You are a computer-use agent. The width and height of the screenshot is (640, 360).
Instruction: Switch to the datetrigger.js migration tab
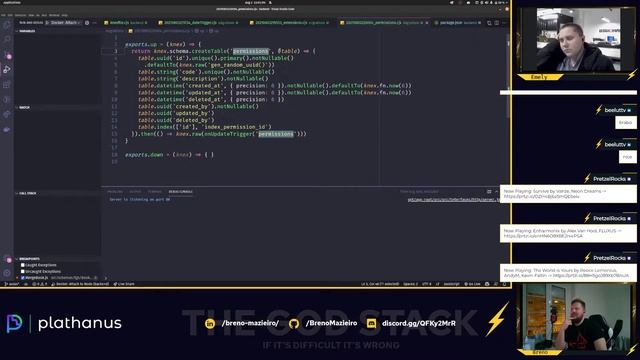tap(198, 23)
